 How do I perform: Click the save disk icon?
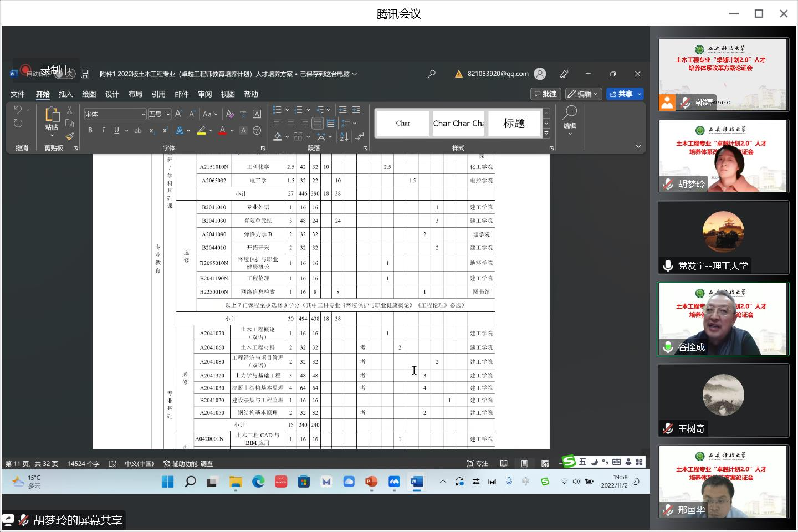85,74
